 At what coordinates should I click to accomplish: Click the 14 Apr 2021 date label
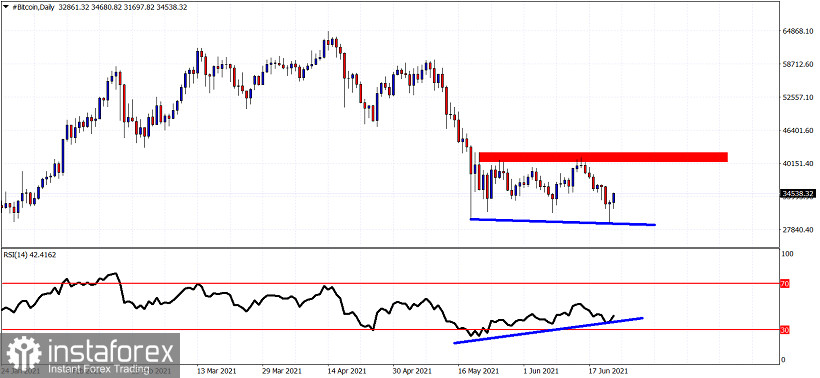[346, 370]
